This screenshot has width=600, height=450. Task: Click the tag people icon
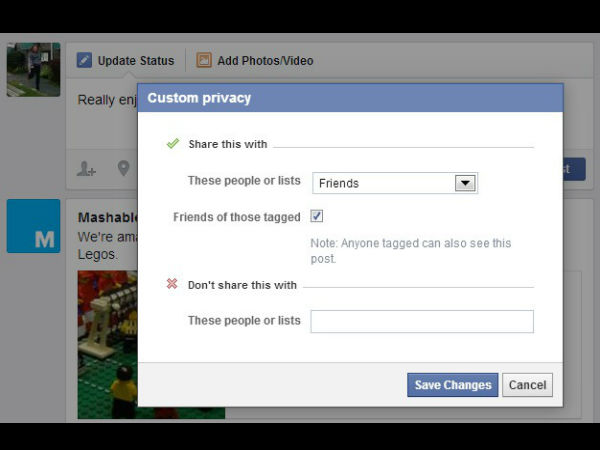pos(86,169)
